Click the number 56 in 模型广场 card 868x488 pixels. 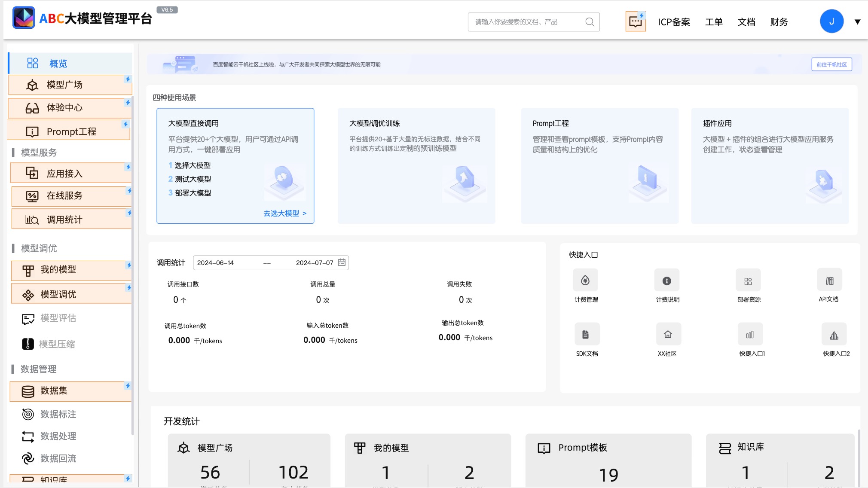click(210, 472)
